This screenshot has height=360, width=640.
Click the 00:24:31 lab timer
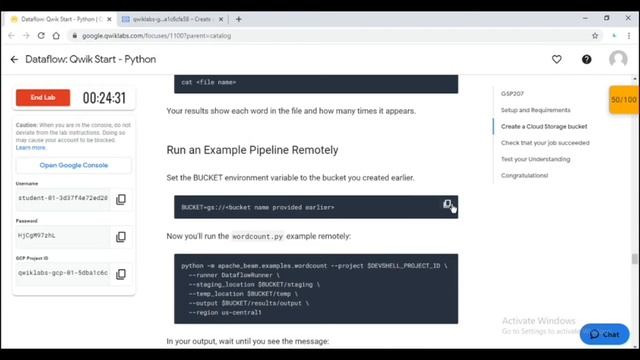(104, 98)
